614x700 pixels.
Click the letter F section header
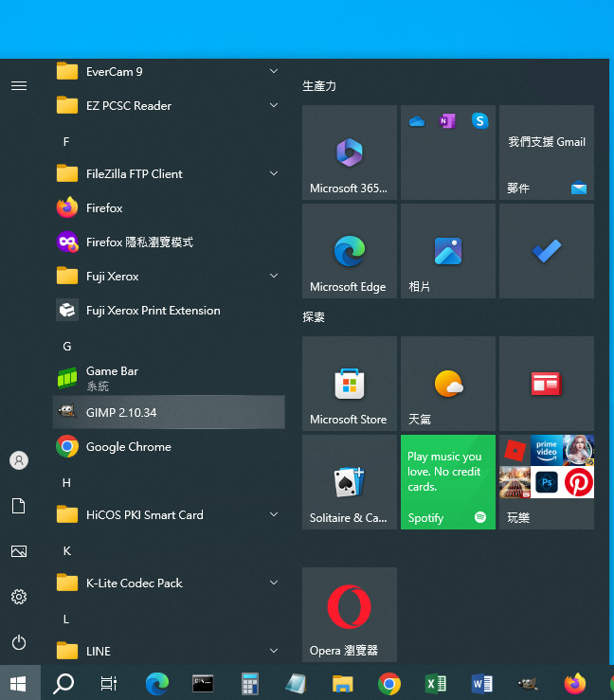click(x=66, y=142)
